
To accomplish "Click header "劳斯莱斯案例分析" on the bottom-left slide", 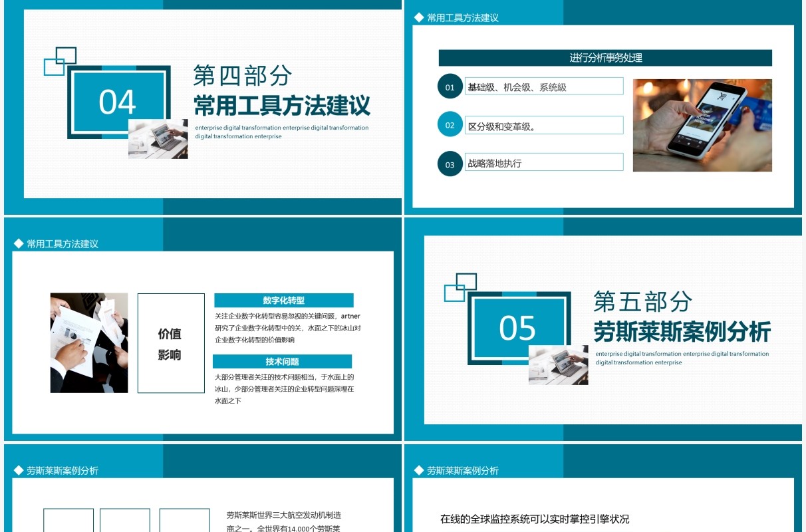I will [62, 470].
